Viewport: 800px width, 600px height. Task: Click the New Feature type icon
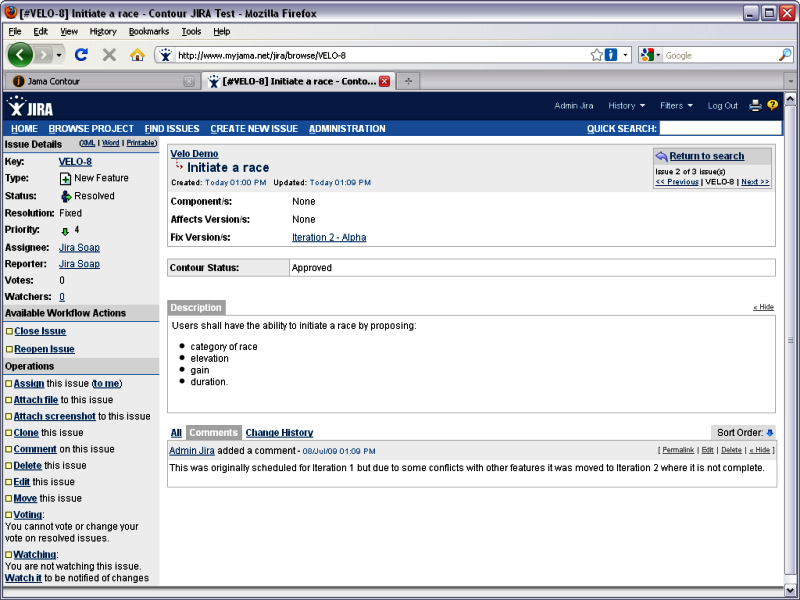tap(65, 179)
